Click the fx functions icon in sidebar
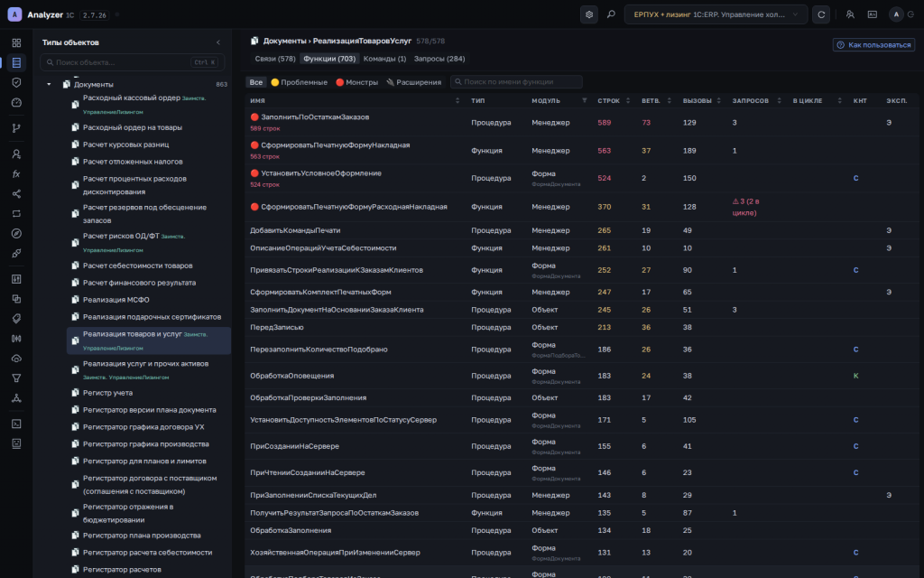Viewport: 924px width, 578px height. click(x=16, y=174)
